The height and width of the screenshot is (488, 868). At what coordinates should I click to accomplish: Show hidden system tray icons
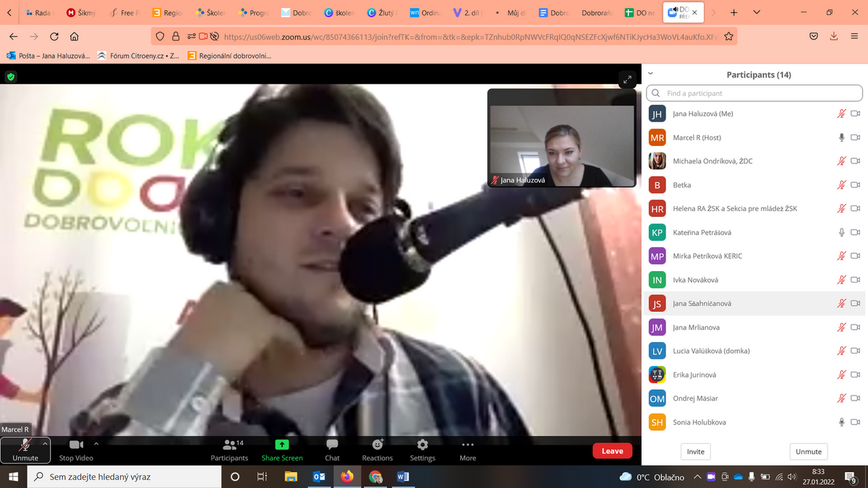coord(697,476)
